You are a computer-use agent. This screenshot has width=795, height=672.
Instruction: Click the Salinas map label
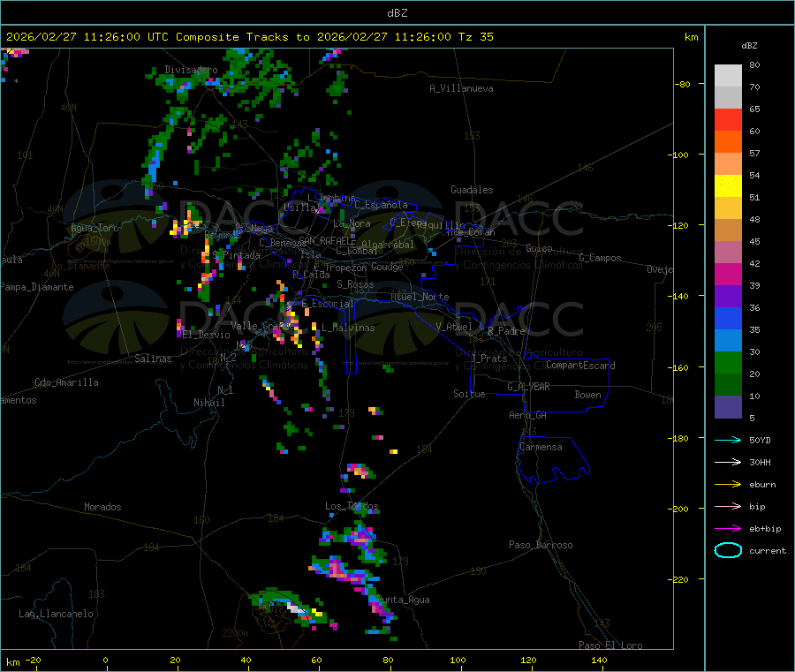153,359
